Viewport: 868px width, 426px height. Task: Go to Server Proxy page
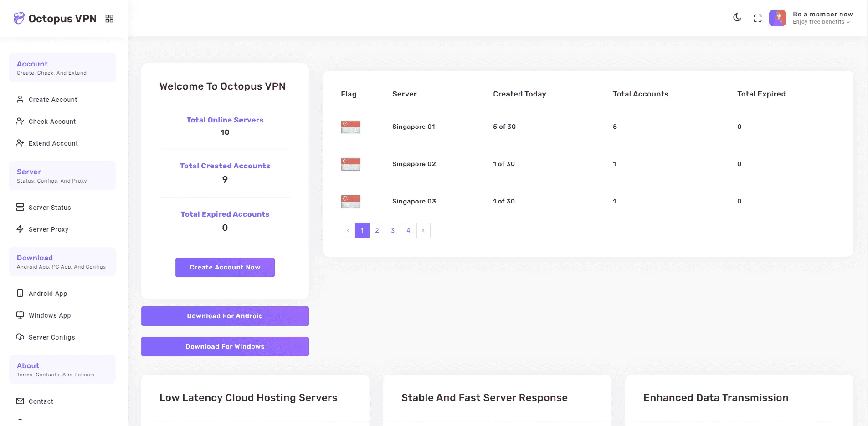48,229
